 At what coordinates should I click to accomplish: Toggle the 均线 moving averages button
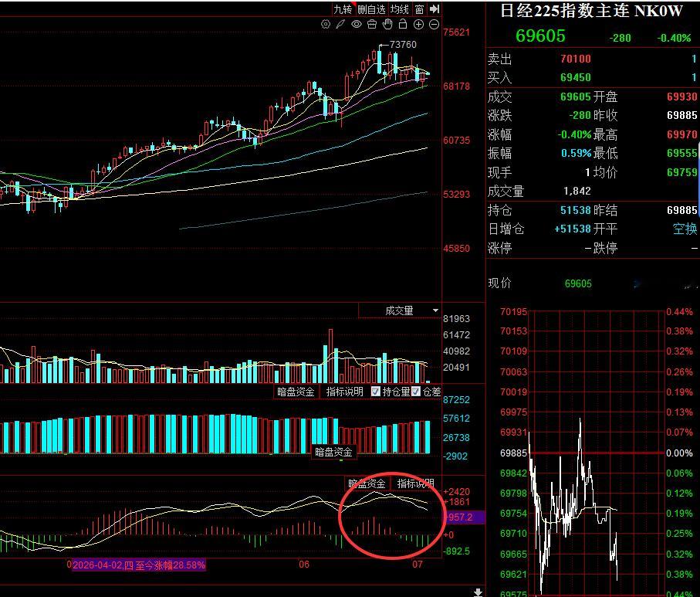tap(400, 9)
